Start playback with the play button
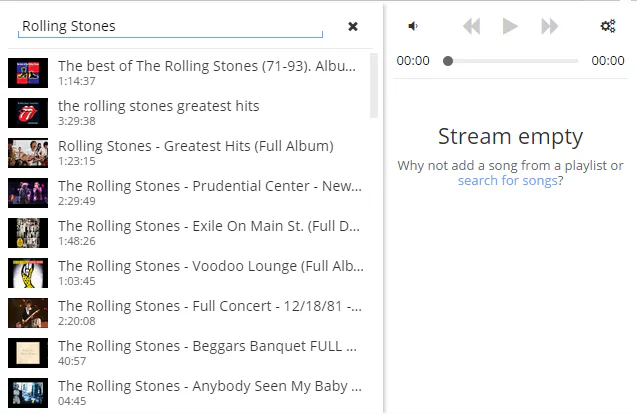This screenshot has width=637, height=414. tap(510, 26)
